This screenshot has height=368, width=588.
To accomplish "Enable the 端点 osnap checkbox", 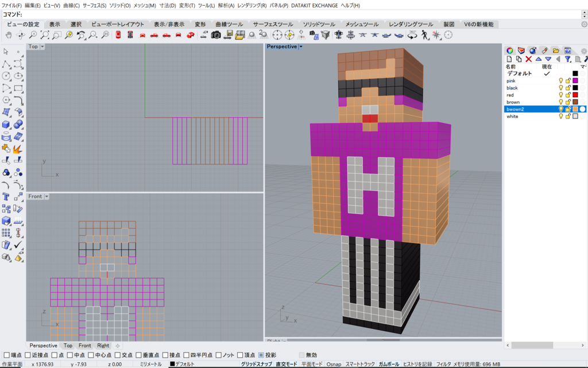I will tap(6, 355).
